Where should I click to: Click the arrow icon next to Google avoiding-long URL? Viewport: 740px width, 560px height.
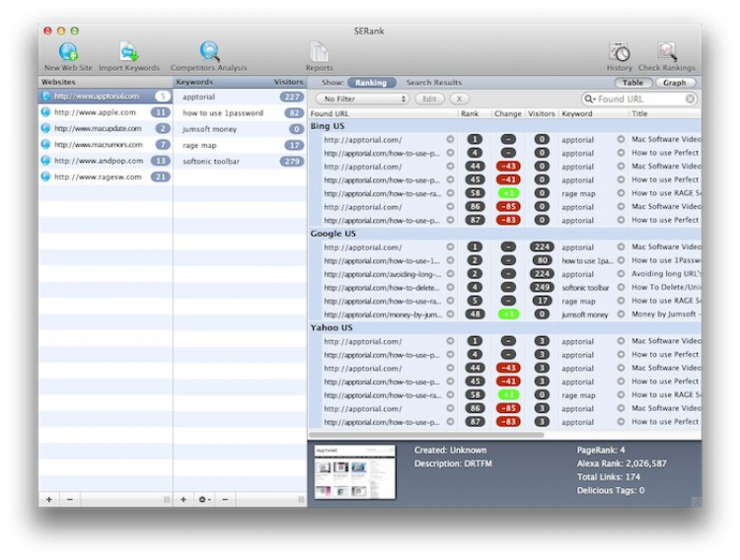450,274
